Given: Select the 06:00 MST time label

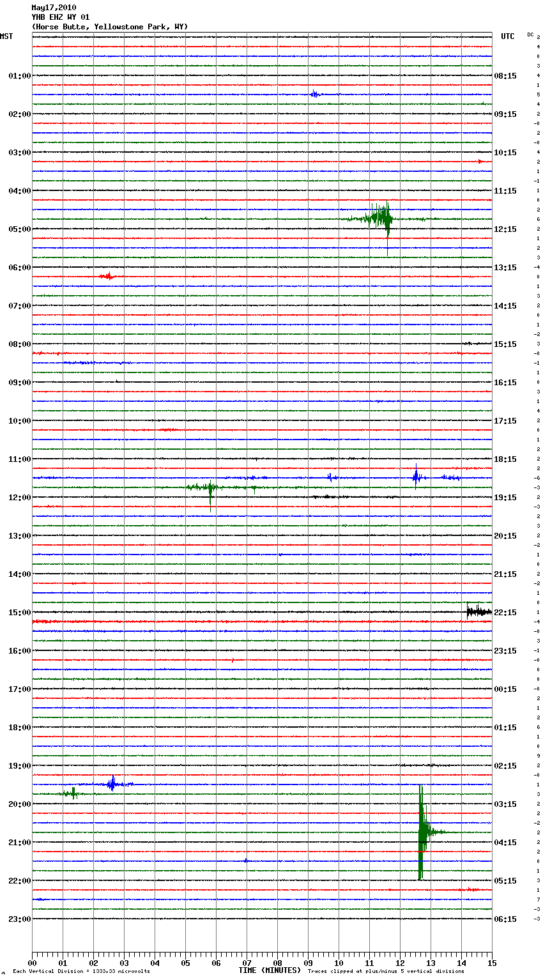Looking at the screenshot, I should [20, 267].
